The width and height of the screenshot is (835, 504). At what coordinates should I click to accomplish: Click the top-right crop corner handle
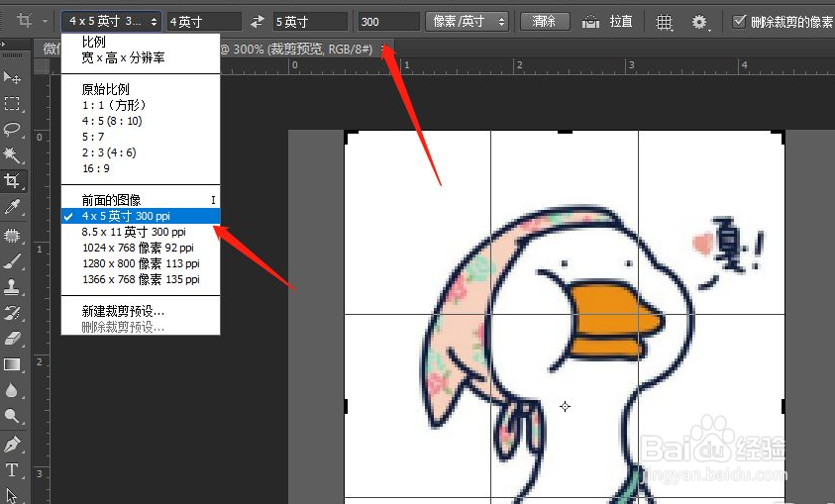[778, 137]
